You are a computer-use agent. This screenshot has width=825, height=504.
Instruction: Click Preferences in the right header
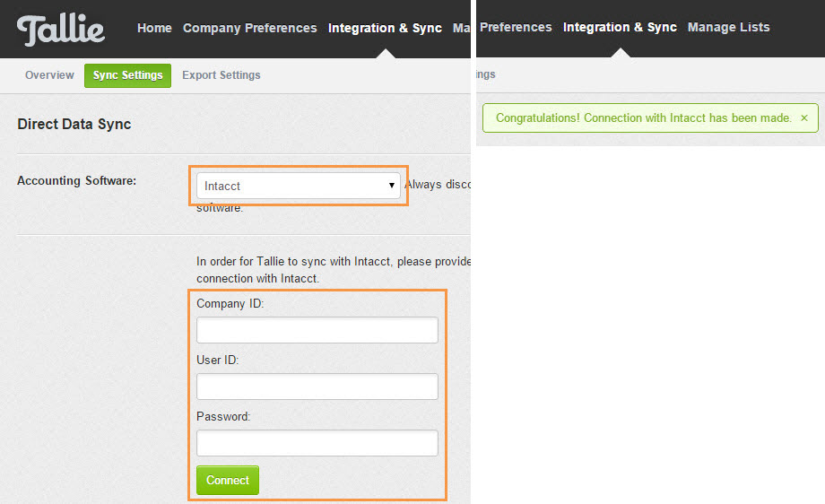click(516, 27)
